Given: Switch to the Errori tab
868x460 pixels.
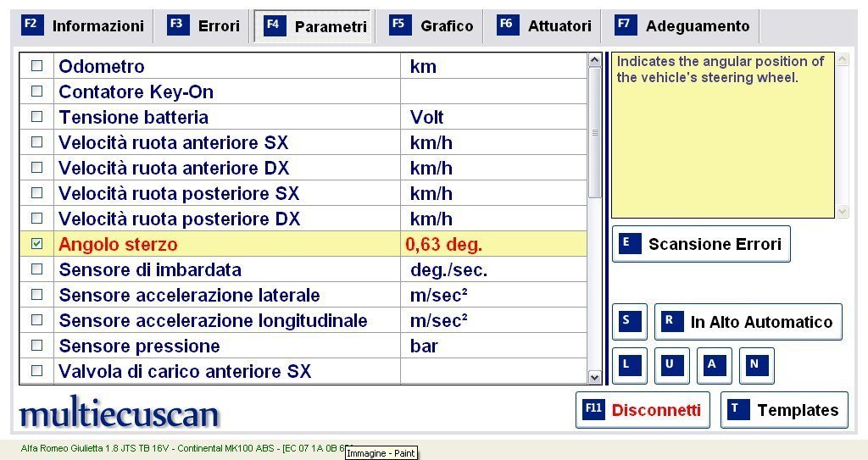Looking at the screenshot, I should click(x=203, y=26).
